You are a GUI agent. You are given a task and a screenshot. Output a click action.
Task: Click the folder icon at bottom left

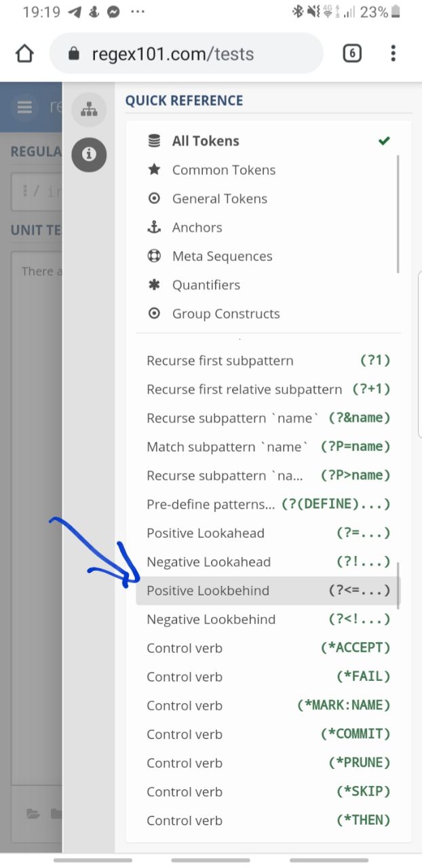coord(33,813)
